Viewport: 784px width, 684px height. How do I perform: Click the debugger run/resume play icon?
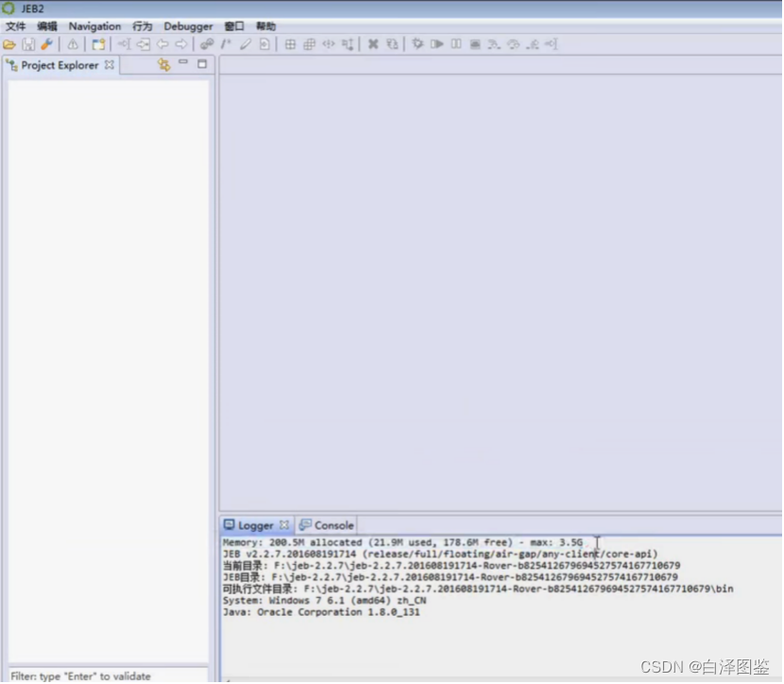(437, 44)
